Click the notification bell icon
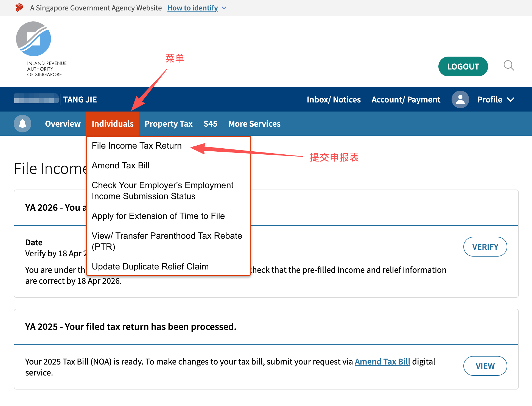The width and height of the screenshot is (532, 406). pyautogui.click(x=23, y=124)
